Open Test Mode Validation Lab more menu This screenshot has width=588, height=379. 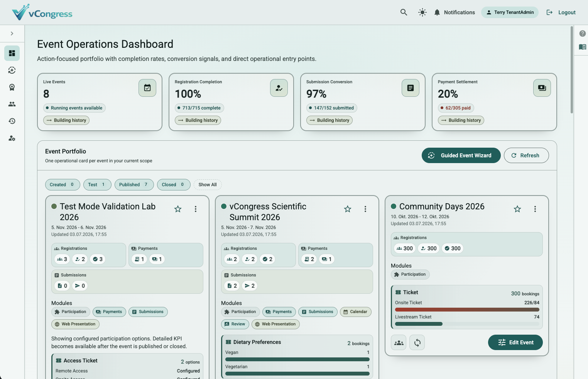(196, 209)
